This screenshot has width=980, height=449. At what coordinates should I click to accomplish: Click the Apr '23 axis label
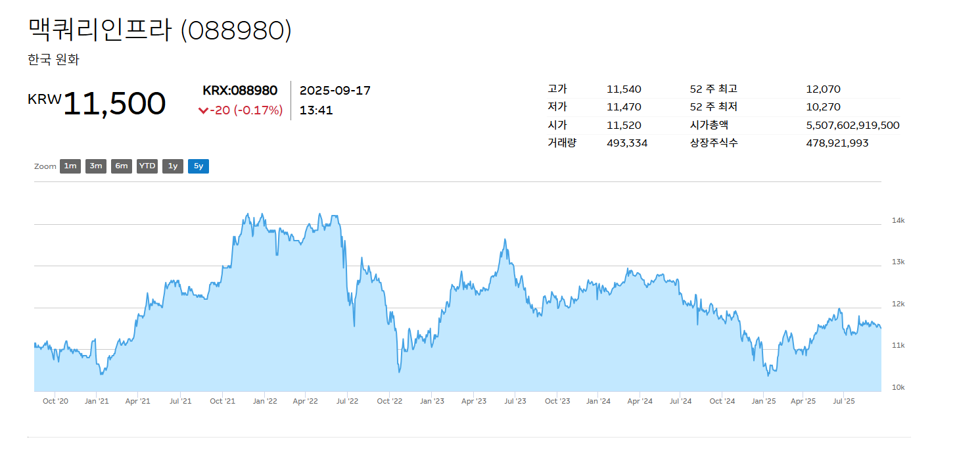pos(474,400)
